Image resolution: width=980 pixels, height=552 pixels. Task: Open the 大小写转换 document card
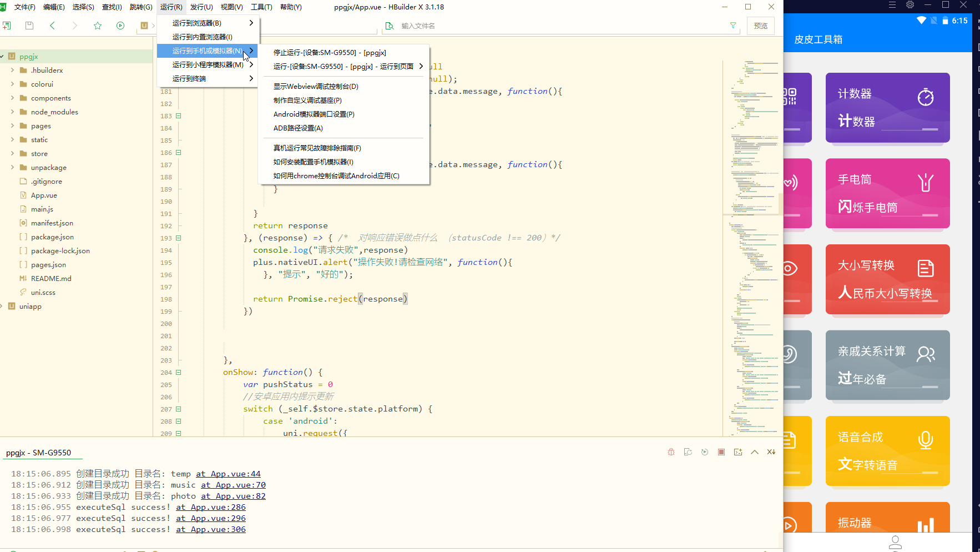tap(887, 279)
